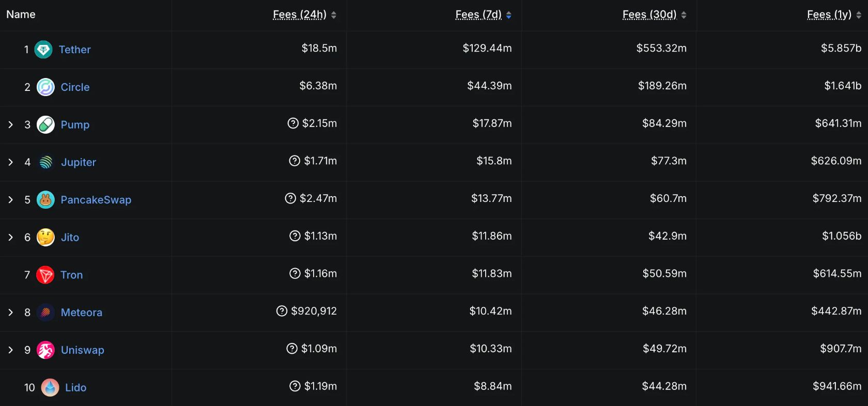Click the Uniswap unicorn logo

(x=45, y=350)
